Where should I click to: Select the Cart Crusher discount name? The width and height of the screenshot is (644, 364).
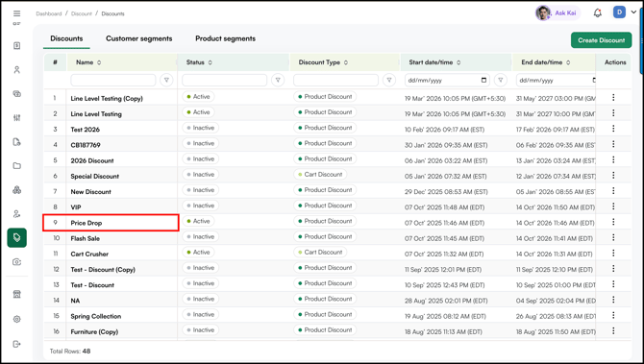[89, 254]
